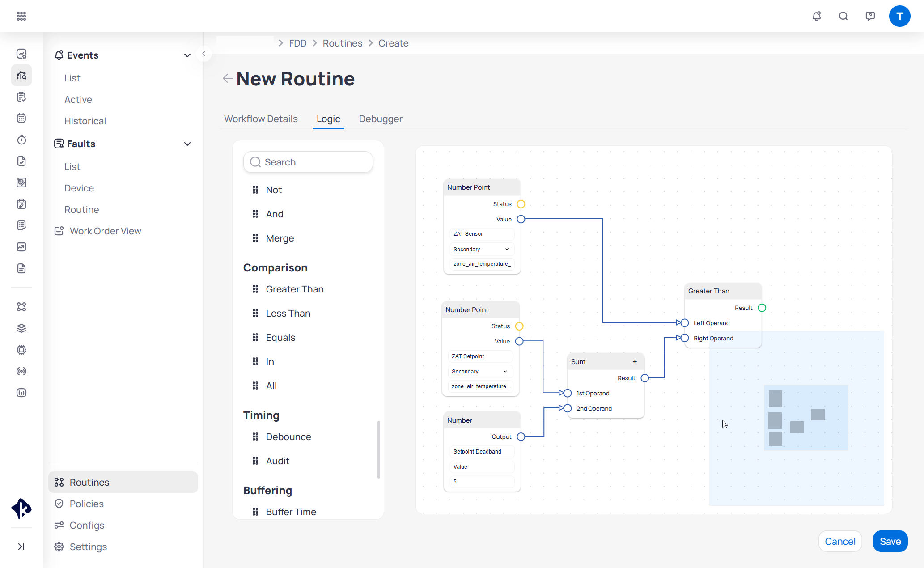Open the user avatar T menu

click(900, 16)
